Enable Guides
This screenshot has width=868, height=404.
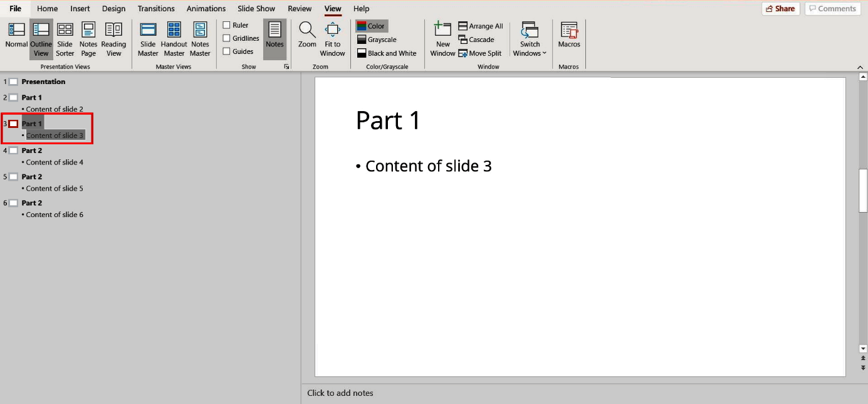(226, 51)
